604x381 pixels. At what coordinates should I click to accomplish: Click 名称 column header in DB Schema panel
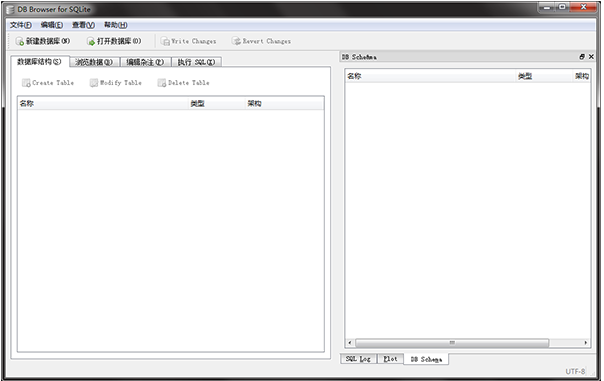(x=431, y=76)
